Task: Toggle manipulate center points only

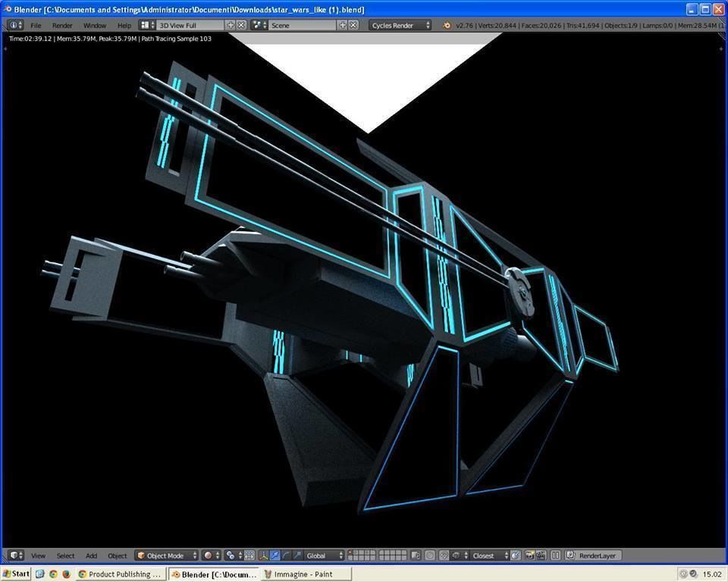Action: 249,555
